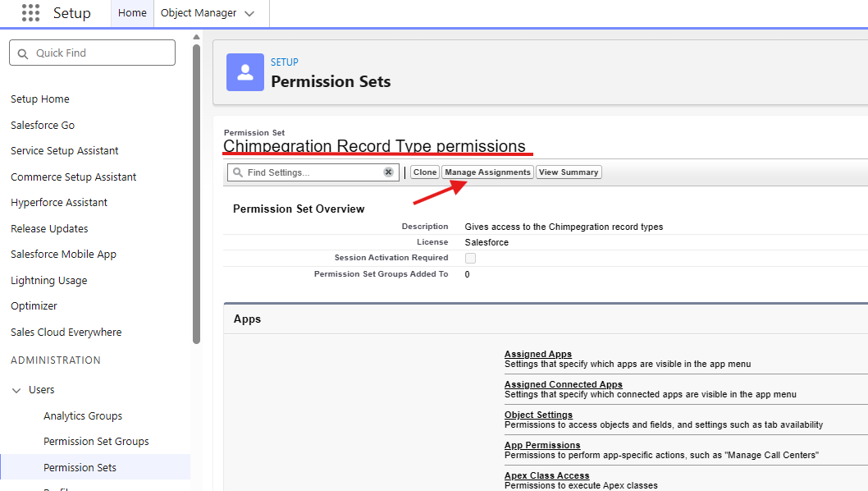
Task: Open Lightning Usage in sidebar
Action: (x=49, y=281)
